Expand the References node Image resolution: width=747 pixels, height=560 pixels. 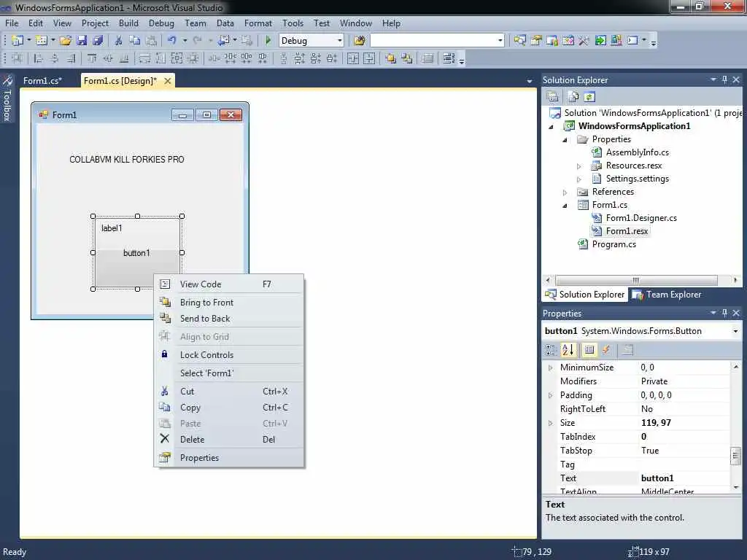tap(565, 192)
